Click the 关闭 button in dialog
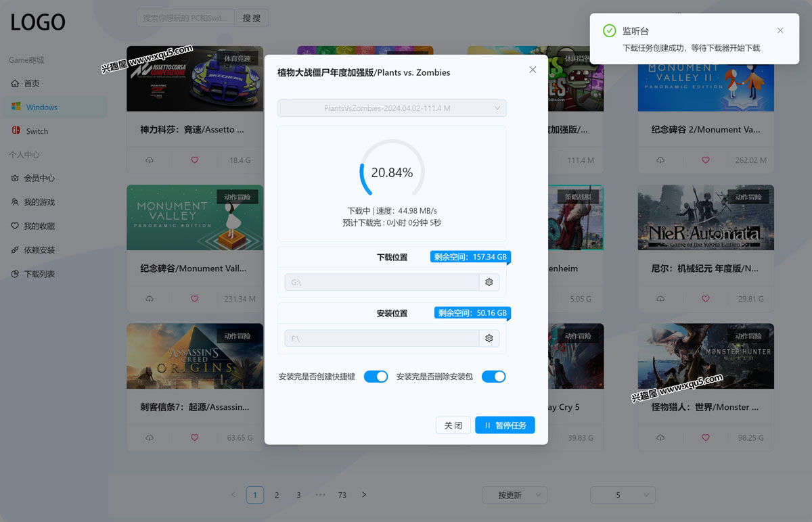The width and height of the screenshot is (812, 522). pyautogui.click(x=453, y=425)
